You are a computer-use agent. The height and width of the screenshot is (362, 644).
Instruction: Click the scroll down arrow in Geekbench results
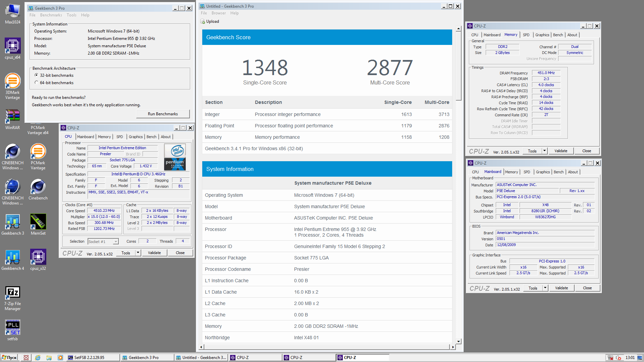click(458, 341)
